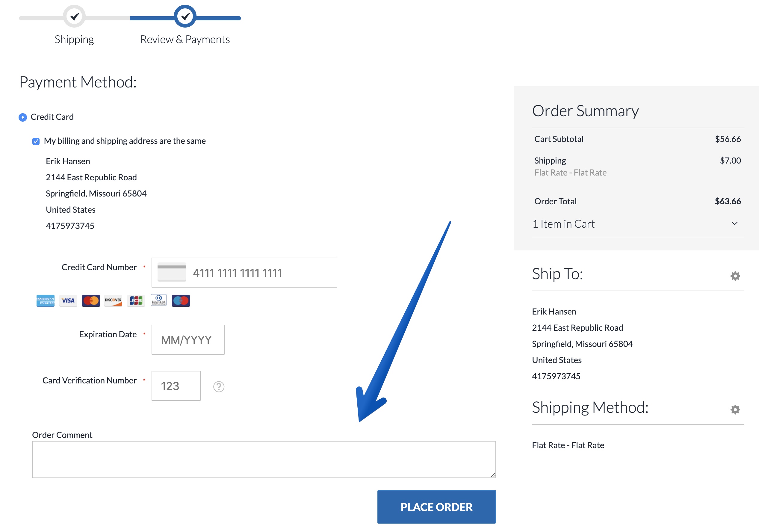Click the American Express card icon
Viewport: 759px width, 532px height.
click(x=45, y=300)
